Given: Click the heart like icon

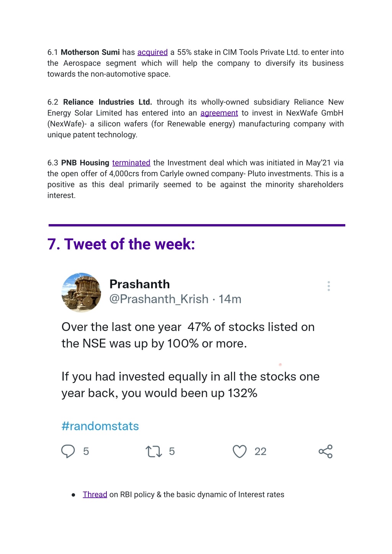Looking at the screenshot, I should [x=240, y=452].
